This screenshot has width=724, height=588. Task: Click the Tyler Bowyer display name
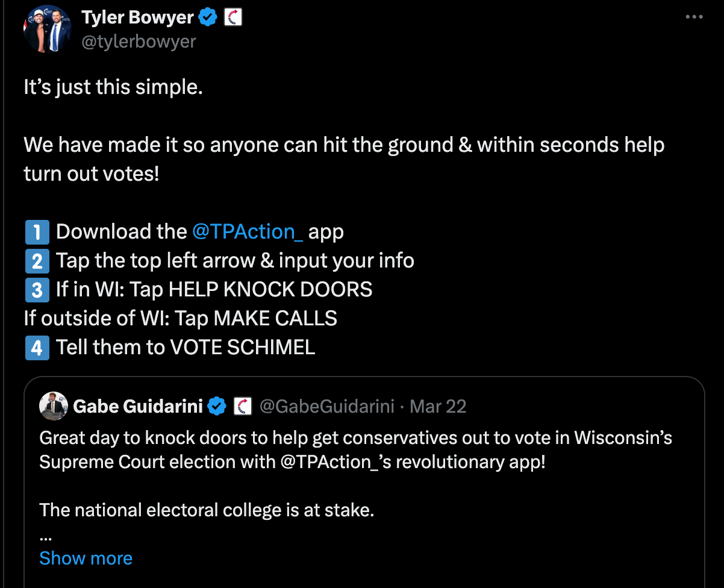point(137,17)
